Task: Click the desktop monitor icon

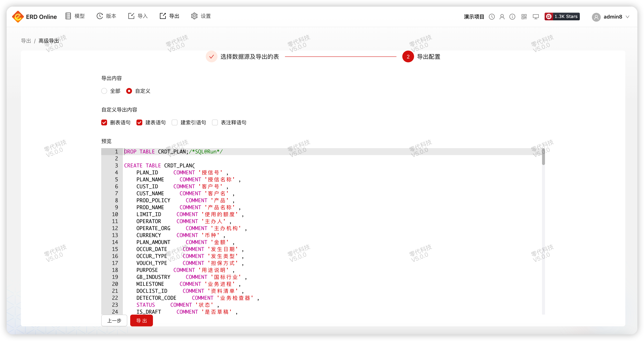Action: pyautogui.click(x=536, y=17)
